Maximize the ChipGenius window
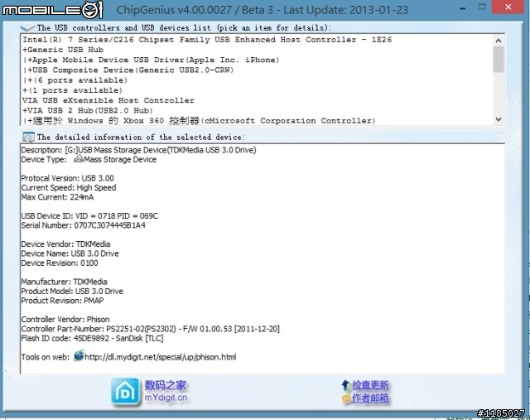530x420 pixels. pos(482,7)
